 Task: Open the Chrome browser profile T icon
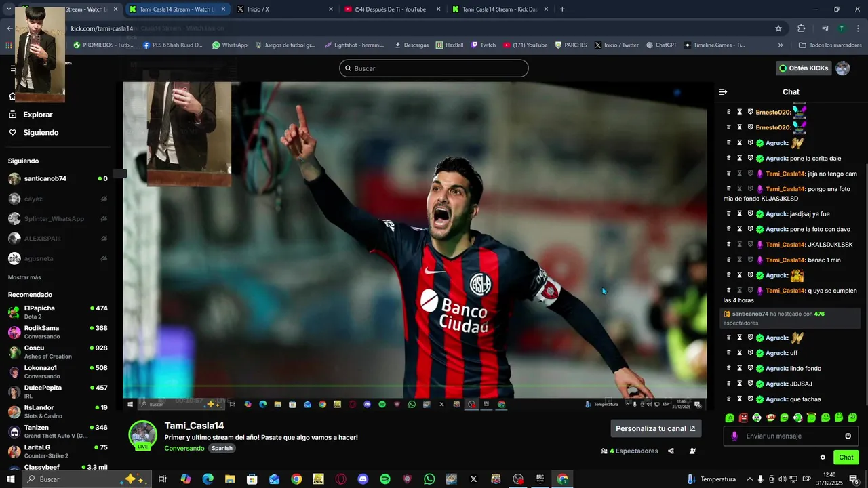pyautogui.click(x=842, y=28)
